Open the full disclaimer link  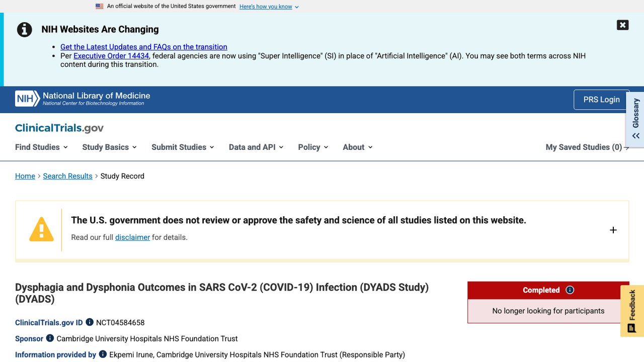click(132, 237)
